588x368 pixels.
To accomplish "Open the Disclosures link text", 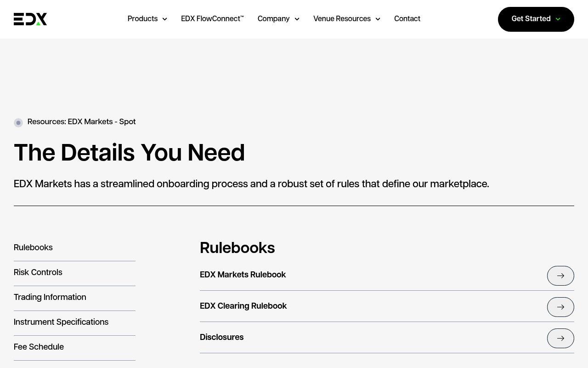I will pyautogui.click(x=221, y=337).
